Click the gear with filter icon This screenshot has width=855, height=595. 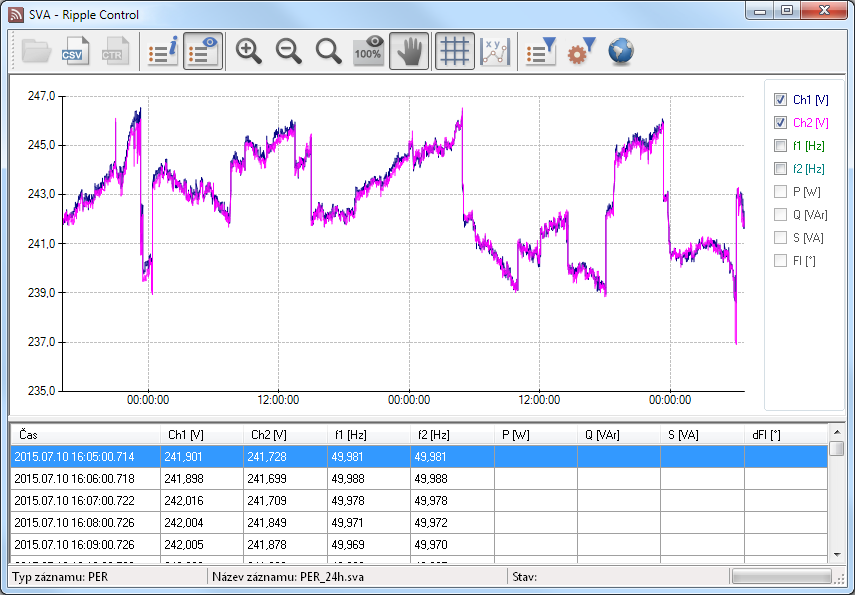[581, 52]
